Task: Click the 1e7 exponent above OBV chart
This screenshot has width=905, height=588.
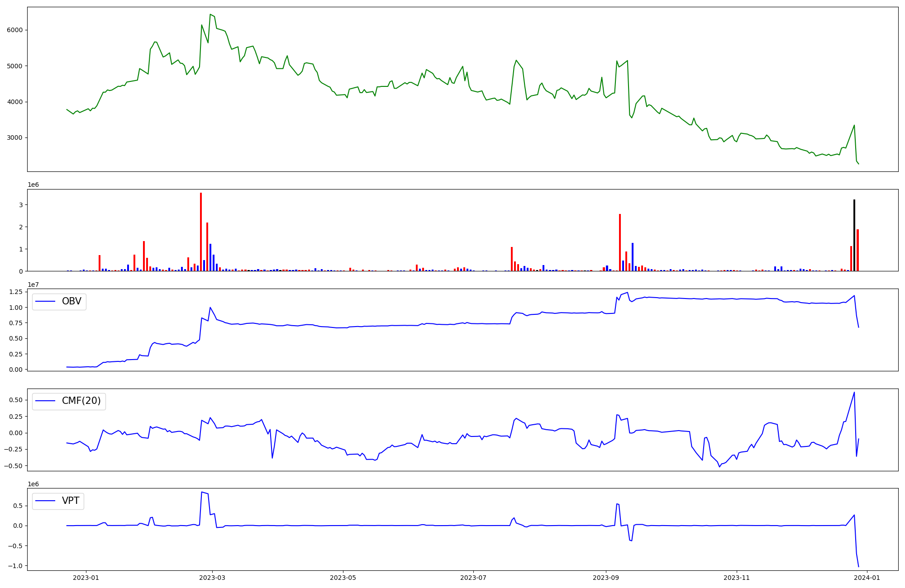Action: coord(33,285)
